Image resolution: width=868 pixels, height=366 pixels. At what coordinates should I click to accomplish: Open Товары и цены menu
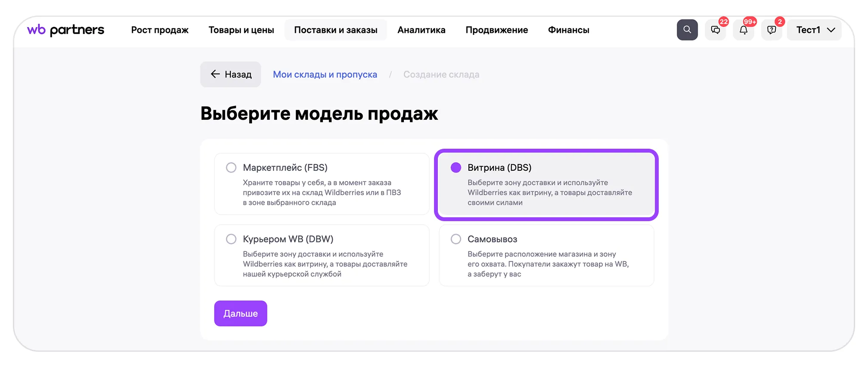(241, 30)
